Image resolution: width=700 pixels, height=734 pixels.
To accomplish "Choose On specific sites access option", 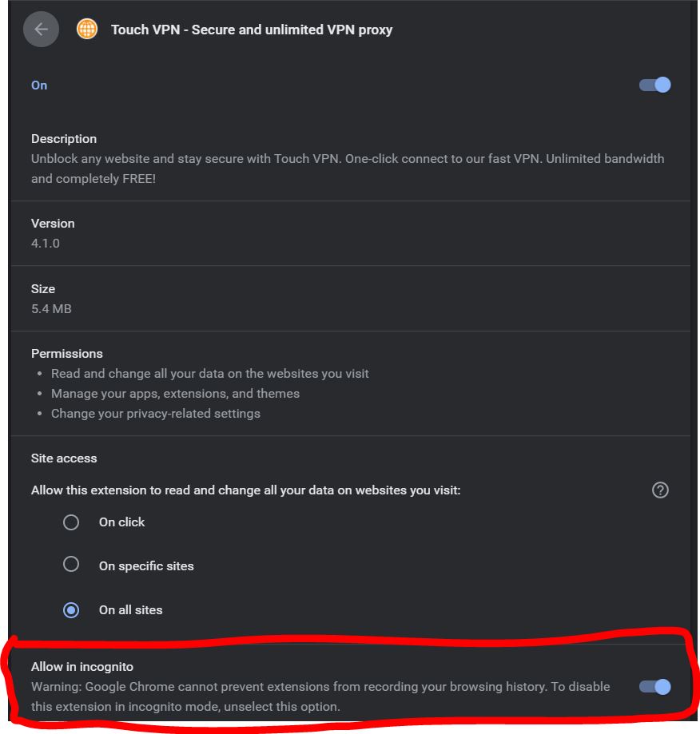I will click(x=70, y=565).
